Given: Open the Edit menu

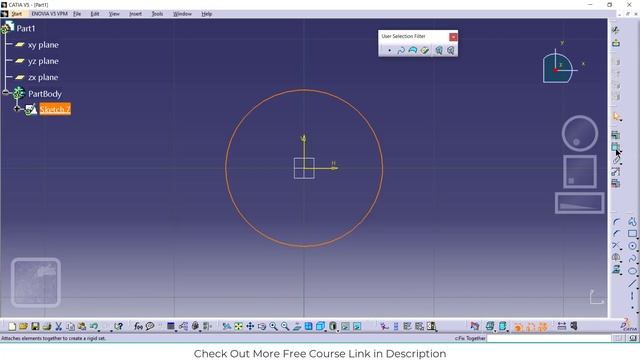Looking at the screenshot, I should [95, 14].
